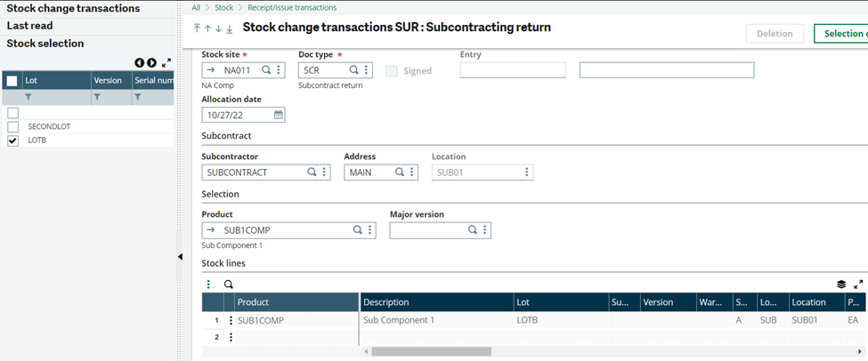
Task: Collapse the left panel with arrow handle
Action: [x=180, y=257]
